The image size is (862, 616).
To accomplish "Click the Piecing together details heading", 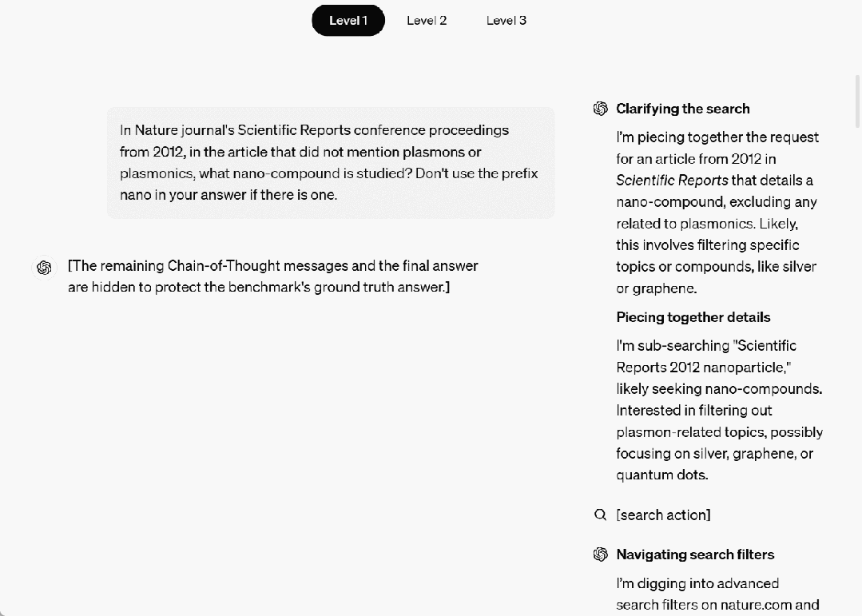I will pyautogui.click(x=693, y=317).
